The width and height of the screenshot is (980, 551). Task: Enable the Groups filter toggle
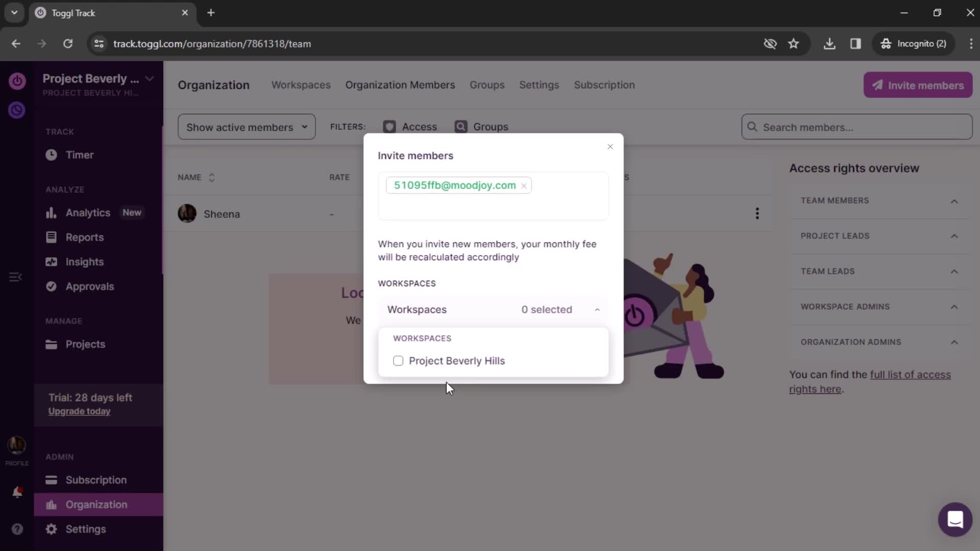461,127
